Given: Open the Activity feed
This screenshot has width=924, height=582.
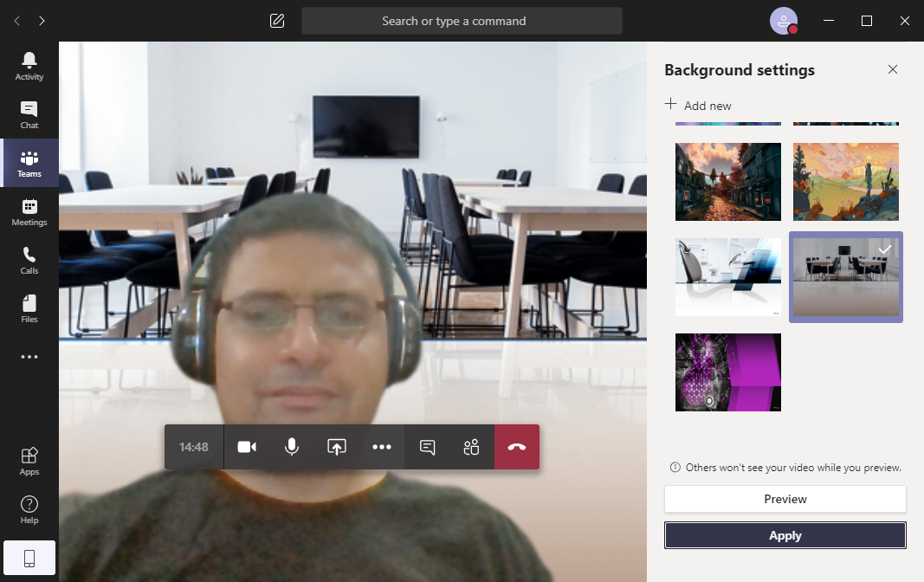Looking at the screenshot, I should pyautogui.click(x=29, y=66).
